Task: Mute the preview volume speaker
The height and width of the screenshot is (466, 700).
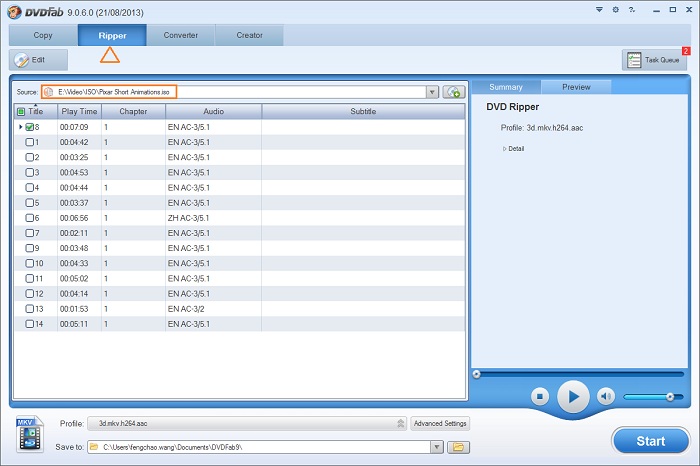Action: [x=606, y=396]
